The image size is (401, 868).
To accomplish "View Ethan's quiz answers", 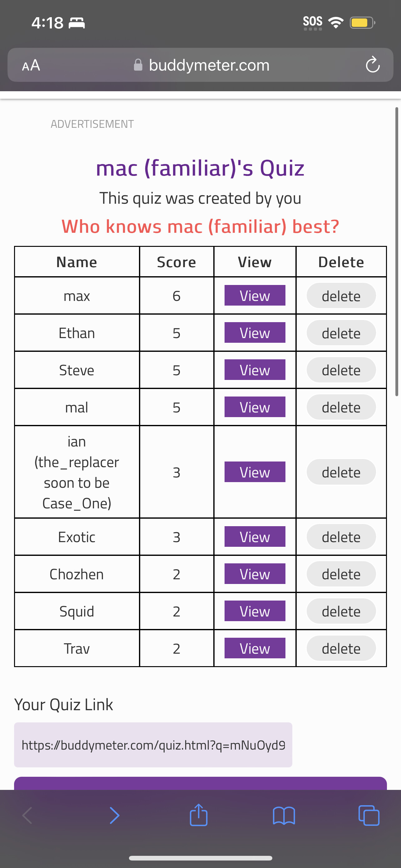I will [255, 333].
